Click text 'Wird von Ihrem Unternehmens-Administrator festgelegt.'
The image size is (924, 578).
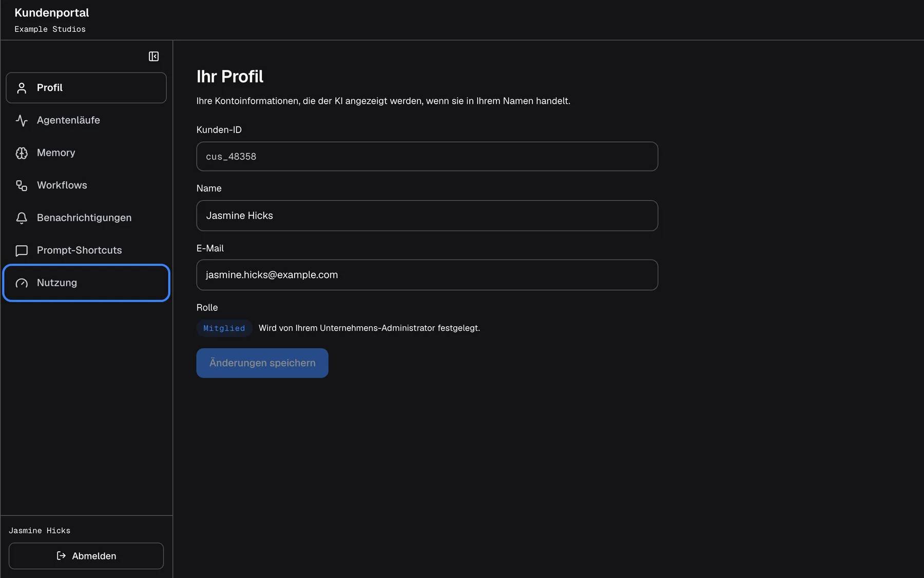tap(370, 328)
